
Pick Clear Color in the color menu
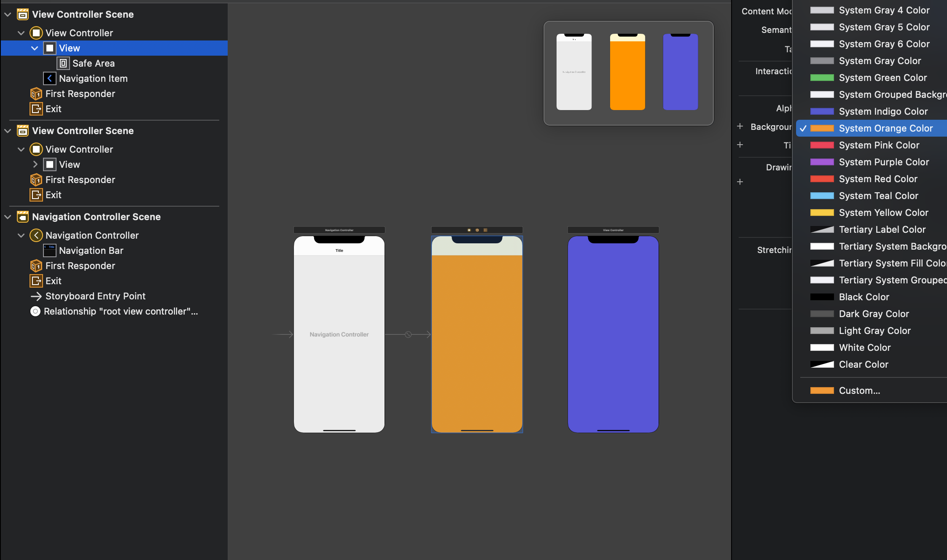(x=863, y=364)
